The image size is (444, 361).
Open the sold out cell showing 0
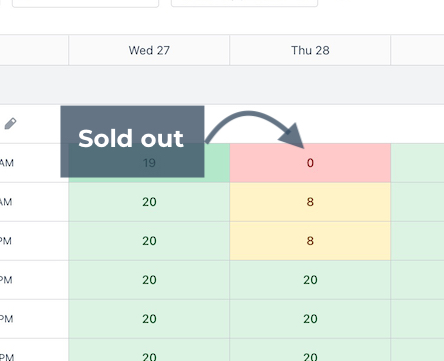(310, 163)
